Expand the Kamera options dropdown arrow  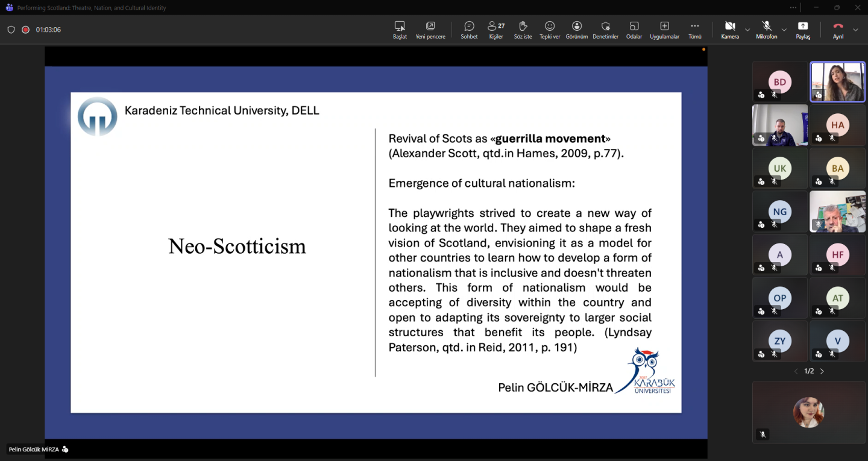(x=747, y=30)
